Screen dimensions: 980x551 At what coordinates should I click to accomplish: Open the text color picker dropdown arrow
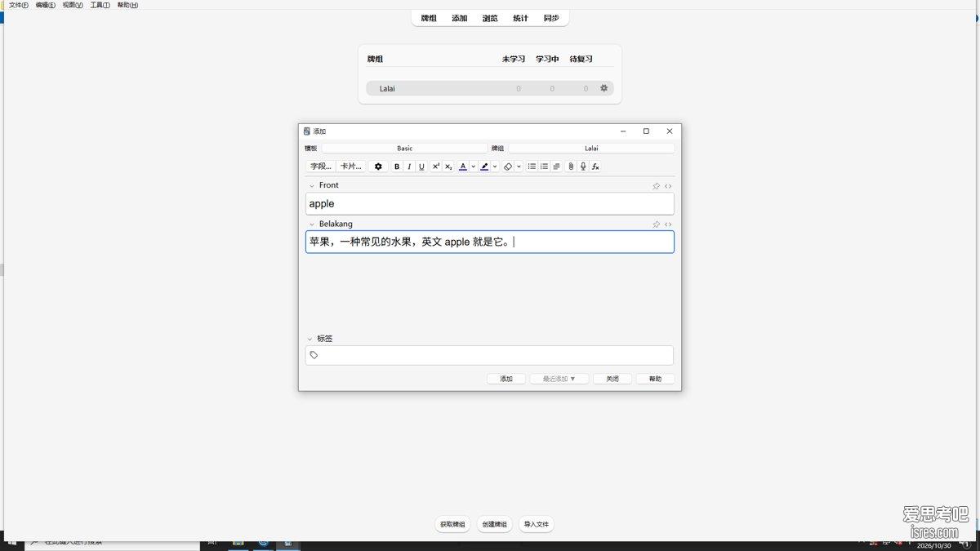[x=473, y=167]
